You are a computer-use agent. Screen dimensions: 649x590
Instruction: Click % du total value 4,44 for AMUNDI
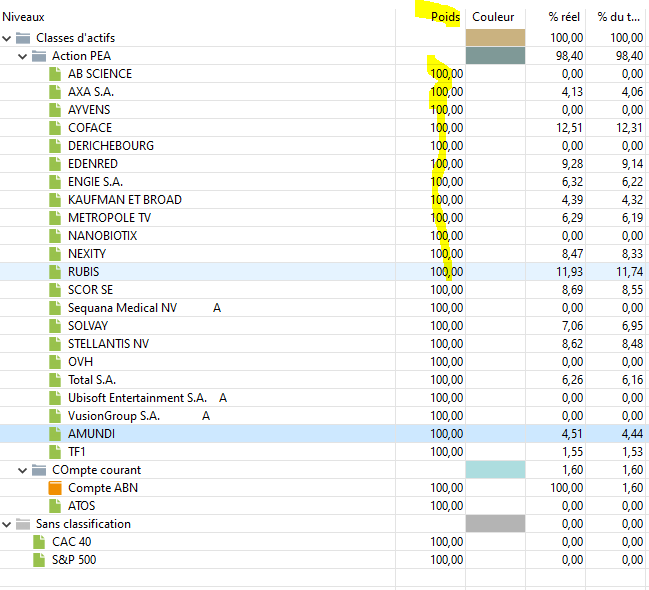coord(632,434)
